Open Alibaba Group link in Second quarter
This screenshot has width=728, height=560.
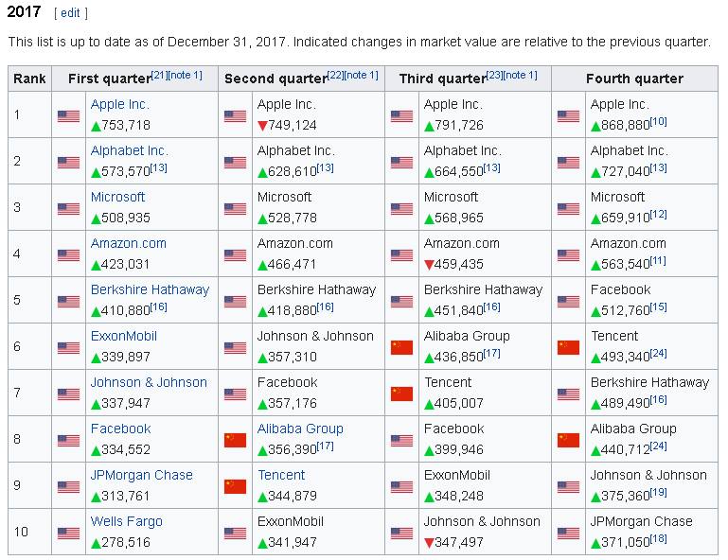tap(300, 429)
